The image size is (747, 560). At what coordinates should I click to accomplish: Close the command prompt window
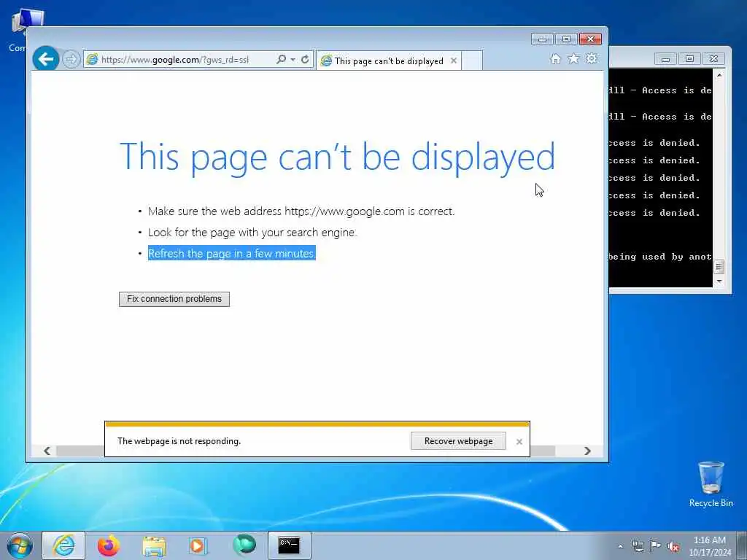coord(713,59)
